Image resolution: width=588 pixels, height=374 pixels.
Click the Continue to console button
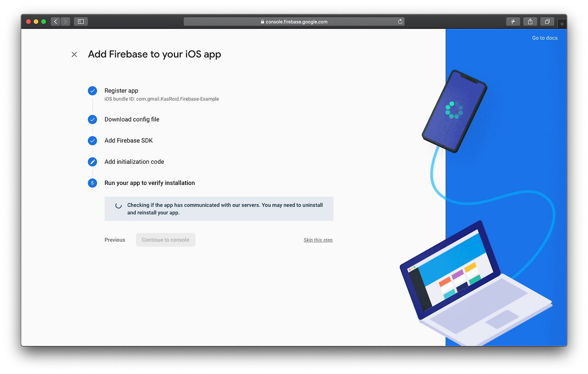click(165, 240)
